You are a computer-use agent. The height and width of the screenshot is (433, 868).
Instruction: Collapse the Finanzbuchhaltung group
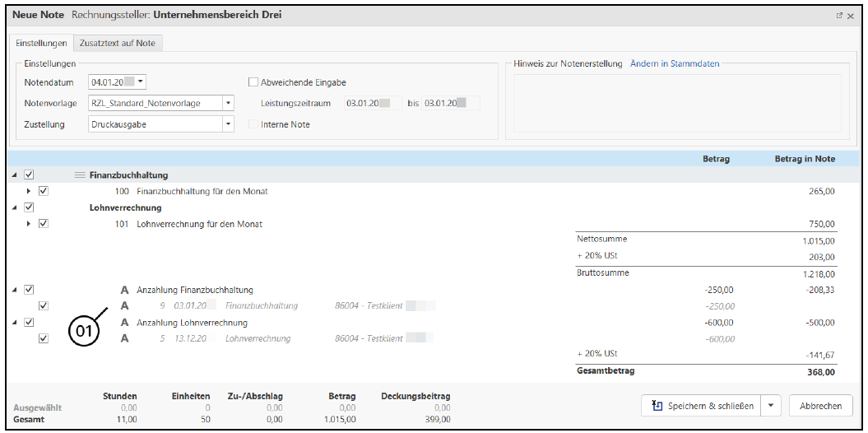[x=14, y=175]
